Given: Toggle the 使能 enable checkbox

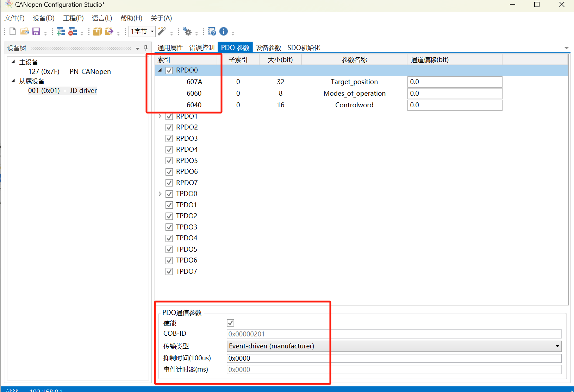Looking at the screenshot, I should click(231, 323).
